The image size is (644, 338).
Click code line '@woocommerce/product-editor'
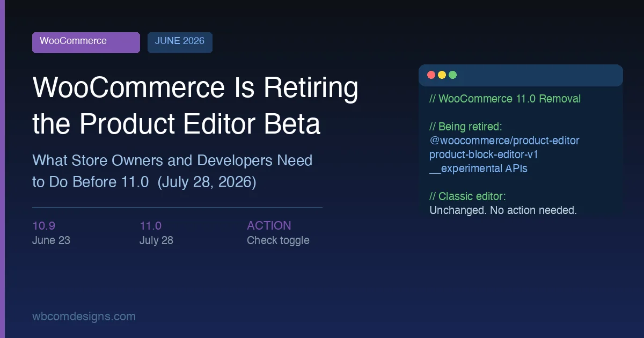[x=504, y=141]
